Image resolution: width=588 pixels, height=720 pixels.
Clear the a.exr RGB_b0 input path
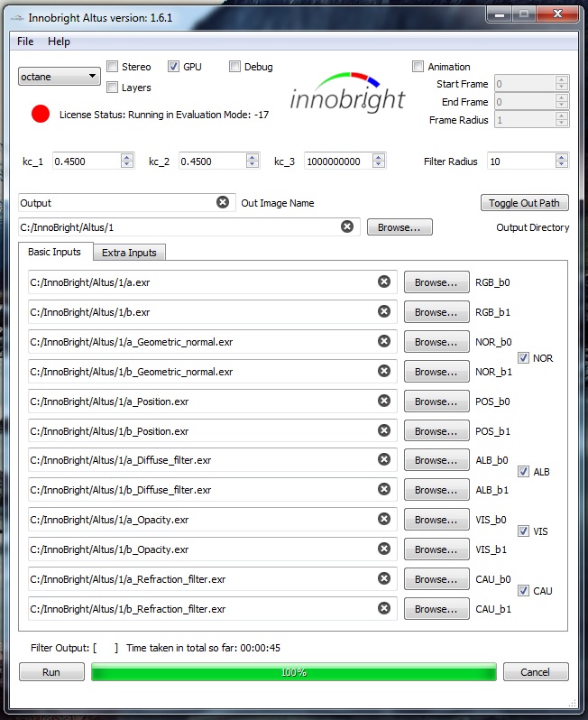pyautogui.click(x=384, y=282)
